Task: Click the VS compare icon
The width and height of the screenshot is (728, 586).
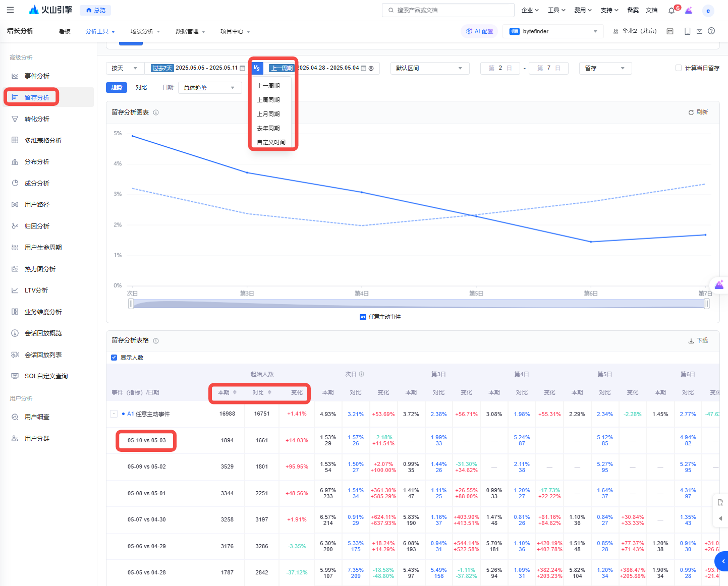Action: [257, 68]
